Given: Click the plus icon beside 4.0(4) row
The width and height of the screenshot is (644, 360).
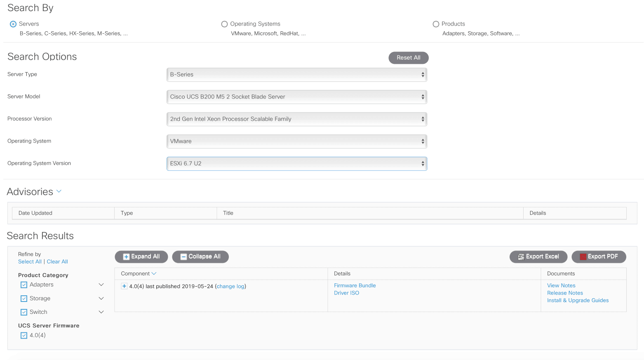Looking at the screenshot, I should click(x=124, y=286).
